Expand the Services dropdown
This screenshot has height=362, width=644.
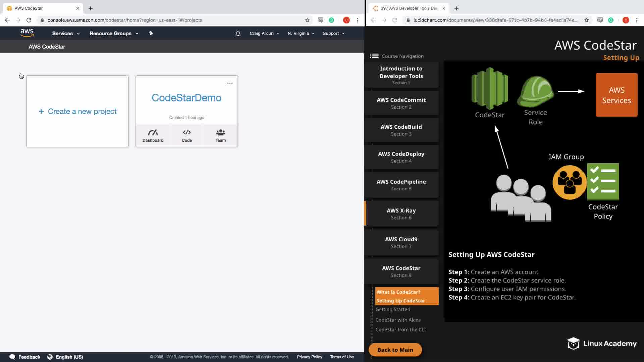(66, 34)
